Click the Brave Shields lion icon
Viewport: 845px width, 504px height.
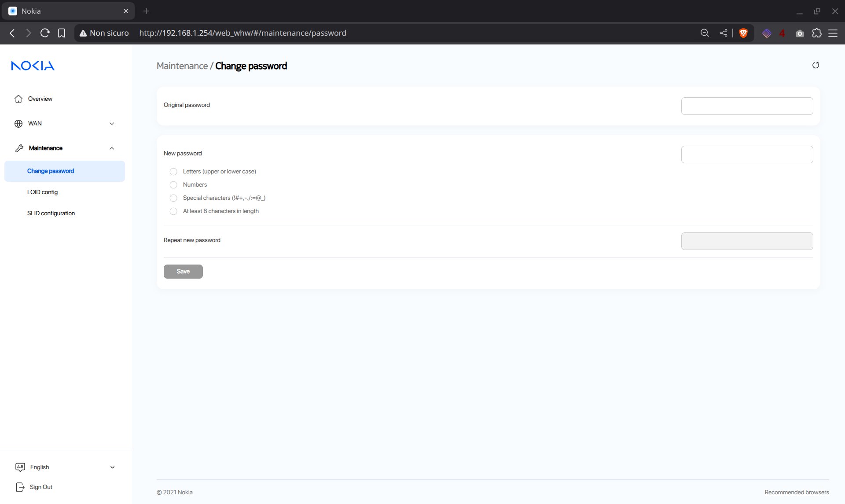click(743, 33)
